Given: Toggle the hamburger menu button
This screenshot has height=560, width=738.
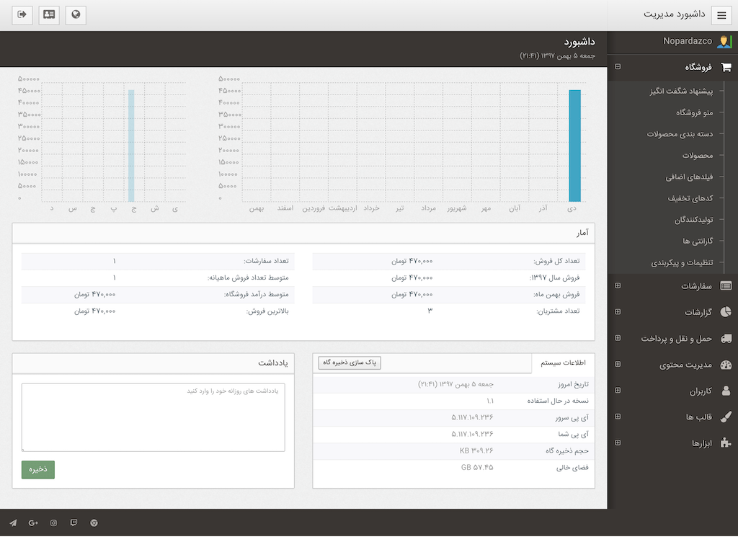Looking at the screenshot, I should pyautogui.click(x=721, y=15).
